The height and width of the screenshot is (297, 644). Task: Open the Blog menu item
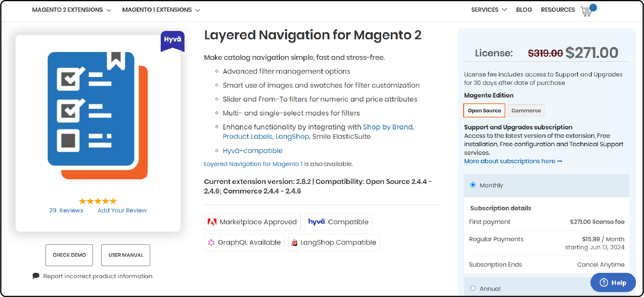click(524, 10)
